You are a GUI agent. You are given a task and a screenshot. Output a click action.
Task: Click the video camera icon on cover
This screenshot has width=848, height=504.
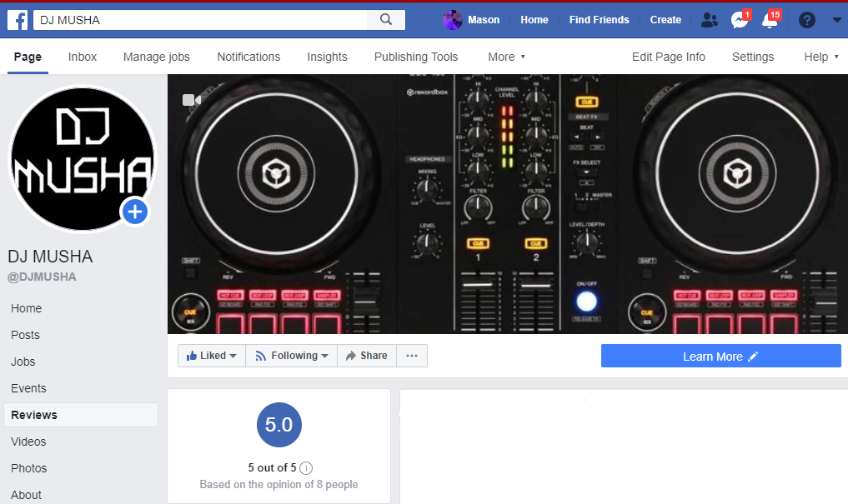coord(192,100)
